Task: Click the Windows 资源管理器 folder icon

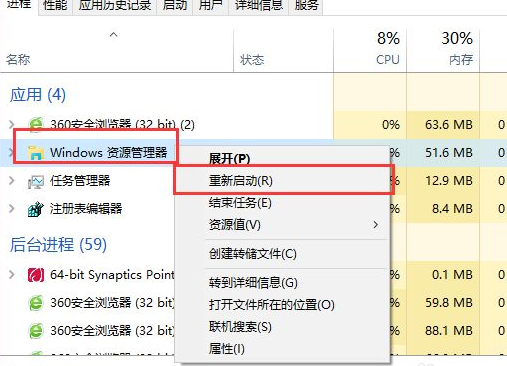Action: (36, 153)
